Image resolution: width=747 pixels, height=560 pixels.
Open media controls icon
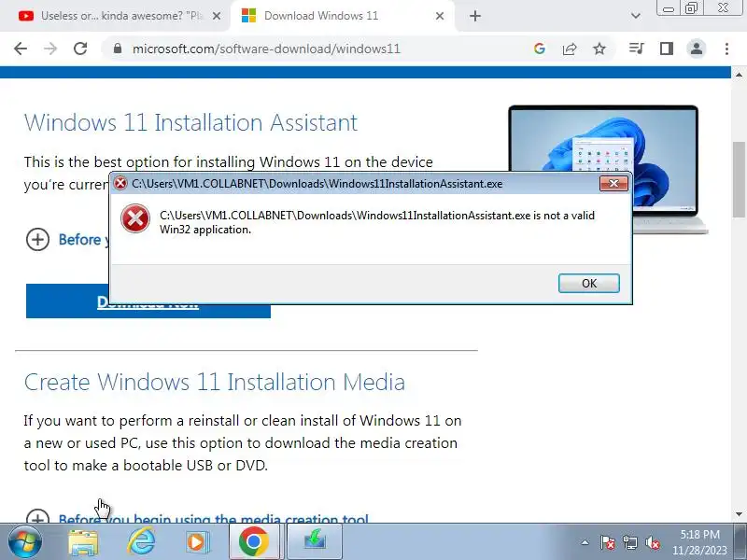point(637,49)
